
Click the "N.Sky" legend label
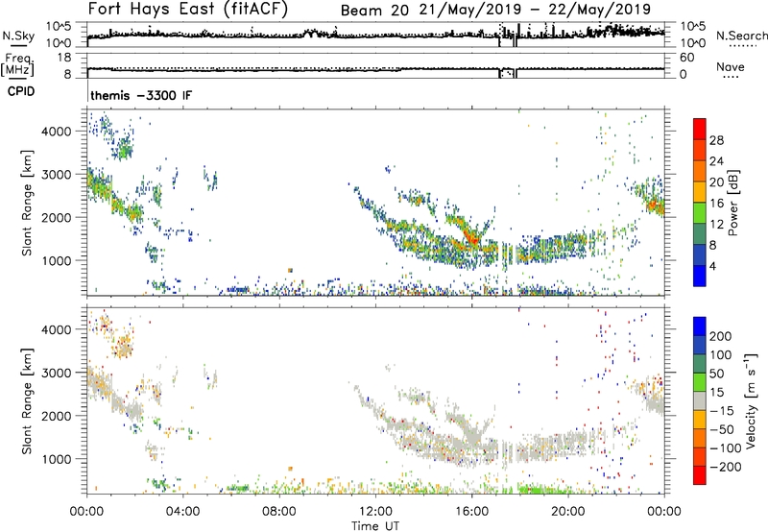pyautogui.click(x=18, y=36)
